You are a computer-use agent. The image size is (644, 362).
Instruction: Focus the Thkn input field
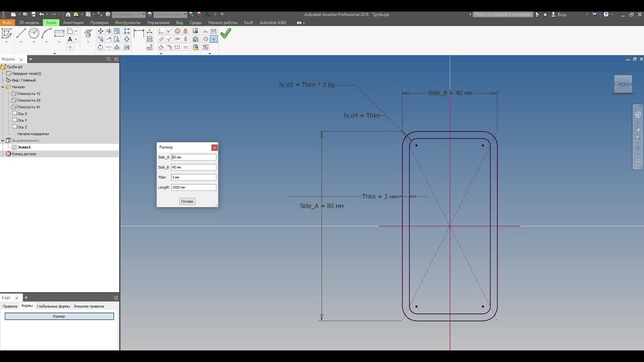coord(194,177)
